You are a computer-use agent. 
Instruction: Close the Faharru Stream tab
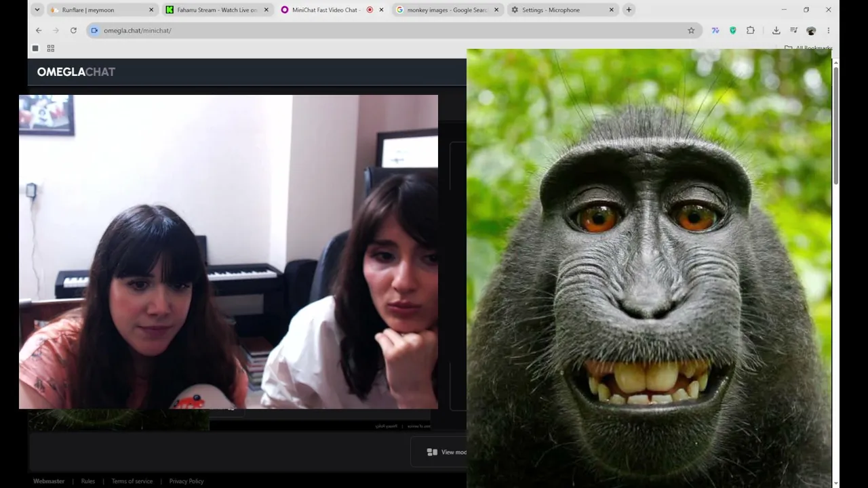(266, 9)
